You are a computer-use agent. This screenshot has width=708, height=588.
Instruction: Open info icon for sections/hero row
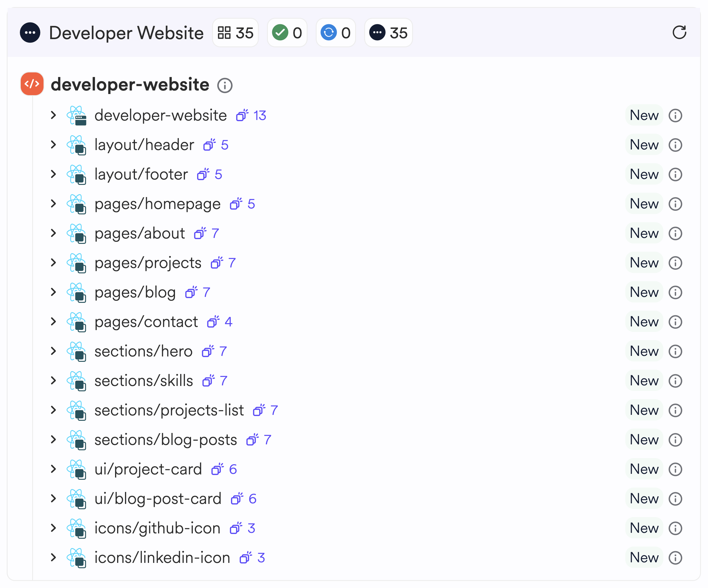click(x=675, y=352)
